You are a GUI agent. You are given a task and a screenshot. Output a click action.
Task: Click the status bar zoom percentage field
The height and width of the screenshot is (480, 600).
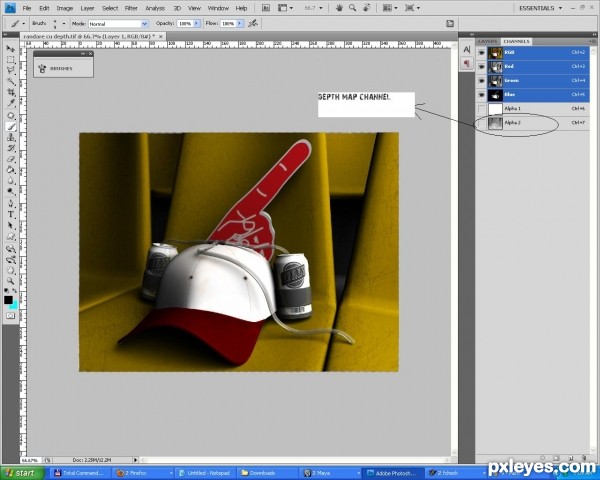pos(29,460)
